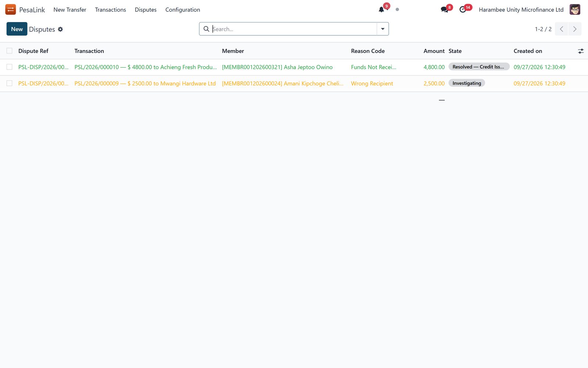Open the Disputes menu
588x368 pixels.
point(146,10)
